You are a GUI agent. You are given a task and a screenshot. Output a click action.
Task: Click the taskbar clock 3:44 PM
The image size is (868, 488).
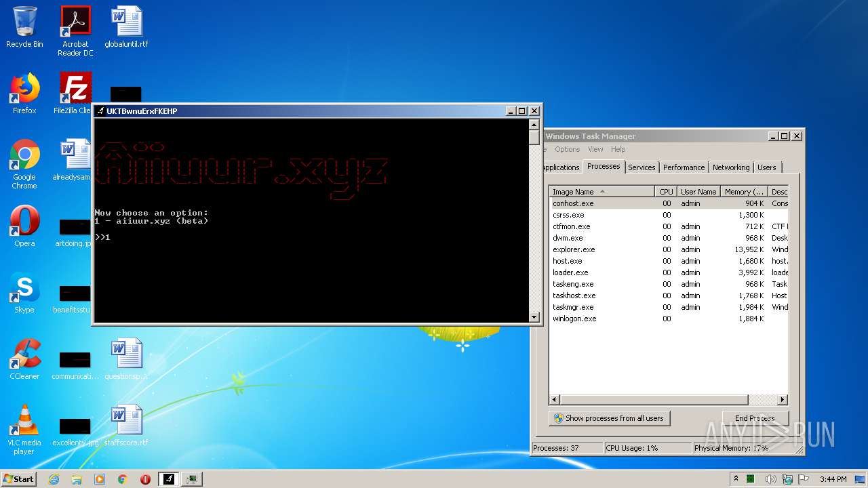[x=833, y=479]
